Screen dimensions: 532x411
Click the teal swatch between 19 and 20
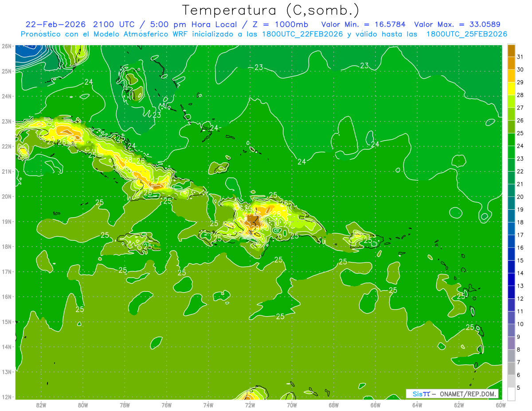pyautogui.click(x=511, y=204)
